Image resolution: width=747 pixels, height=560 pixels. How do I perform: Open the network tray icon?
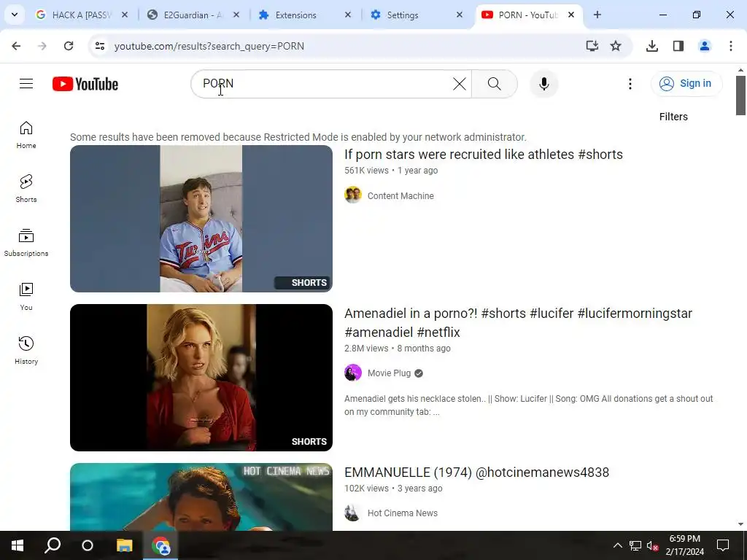(635, 545)
